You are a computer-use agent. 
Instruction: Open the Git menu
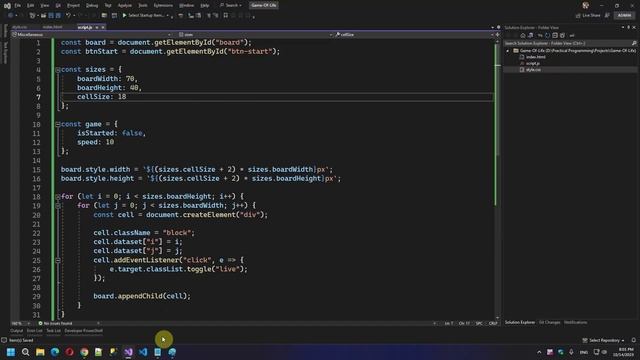58,5
